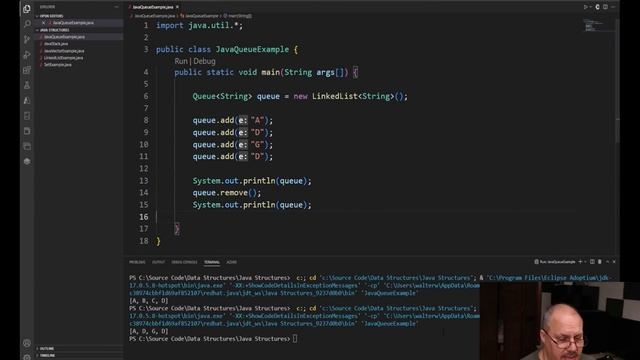Click the [A, B, C, D] terminal output
The height and width of the screenshot is (360, 640).
149,301
